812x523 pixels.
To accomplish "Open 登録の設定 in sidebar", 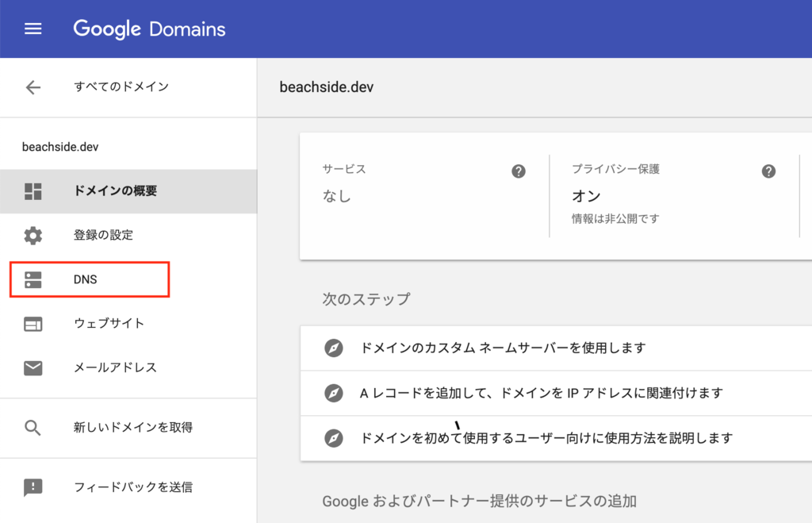I will pyautogui.click(x=128, y=236).
